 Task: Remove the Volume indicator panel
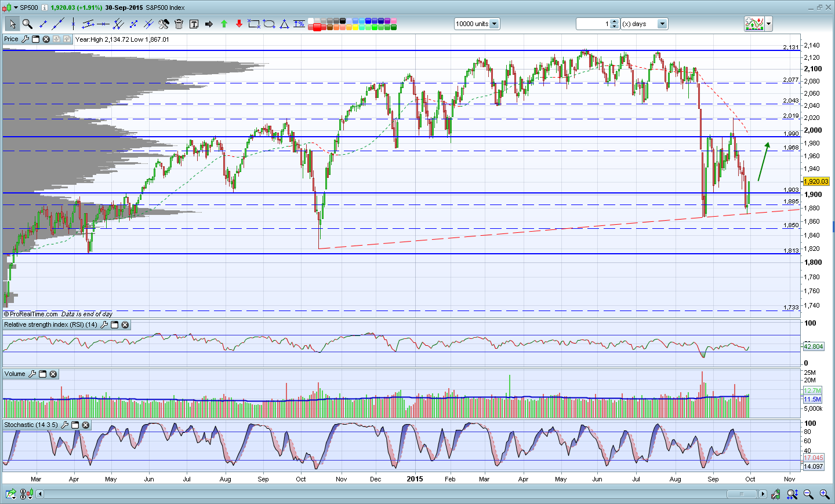(x=53, y=374)
